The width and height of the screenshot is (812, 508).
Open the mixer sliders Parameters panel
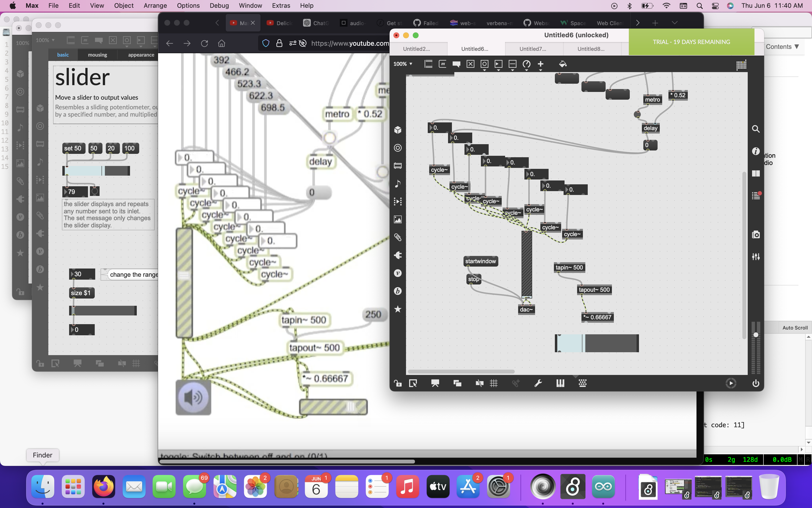[756, 257]
